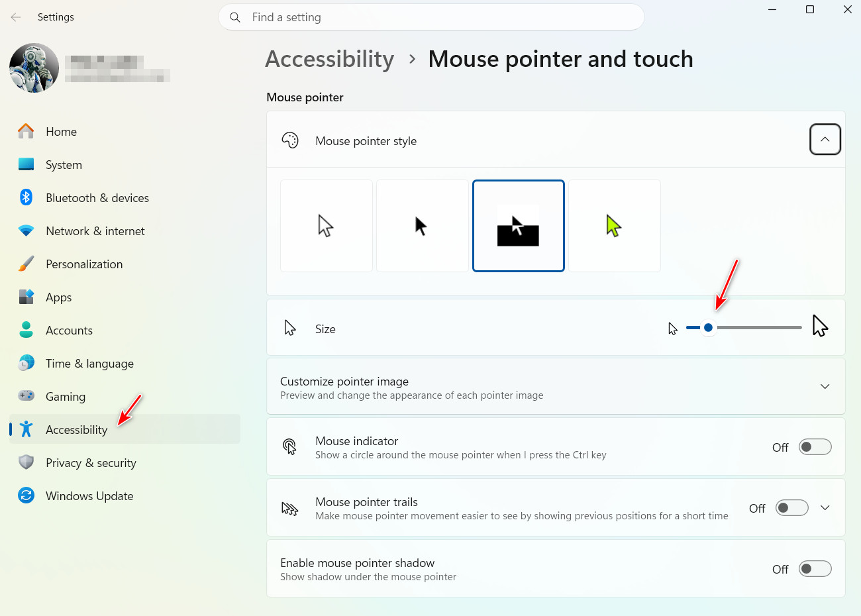Open Accounts settings
The image size is (861, 616).
125,330
